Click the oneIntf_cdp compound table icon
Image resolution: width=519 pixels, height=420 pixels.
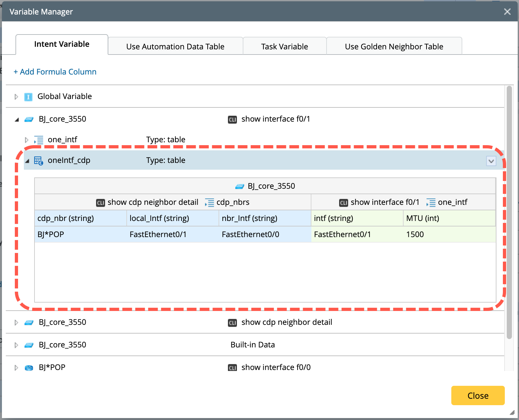pyautogui.click(x=38, y=161)
